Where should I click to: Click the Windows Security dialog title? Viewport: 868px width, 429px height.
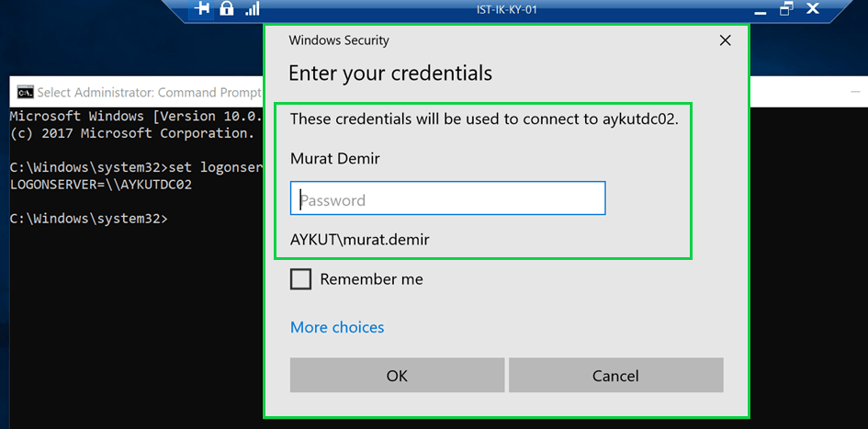pyautogui.click(x=339, y=40)
